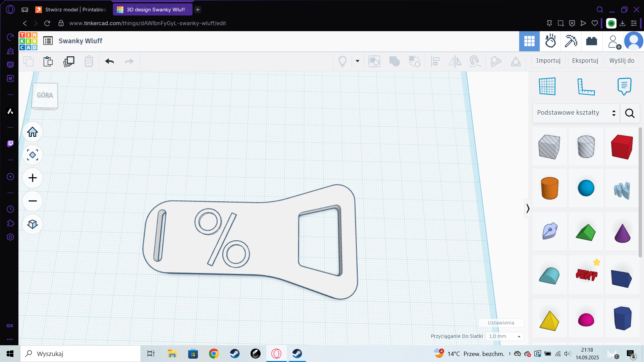Select the ruler tool
Image resolution: width=644 pixels, height=362 pixels.
point(586,86)
